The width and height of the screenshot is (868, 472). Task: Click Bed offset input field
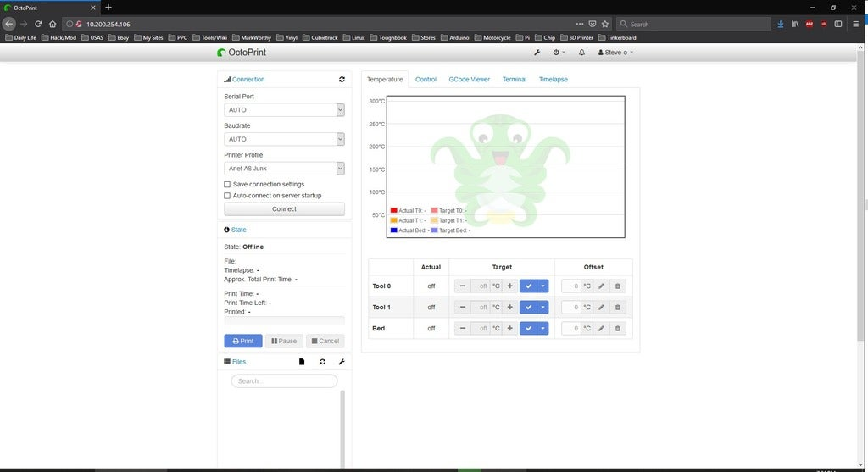coord(570,328)
